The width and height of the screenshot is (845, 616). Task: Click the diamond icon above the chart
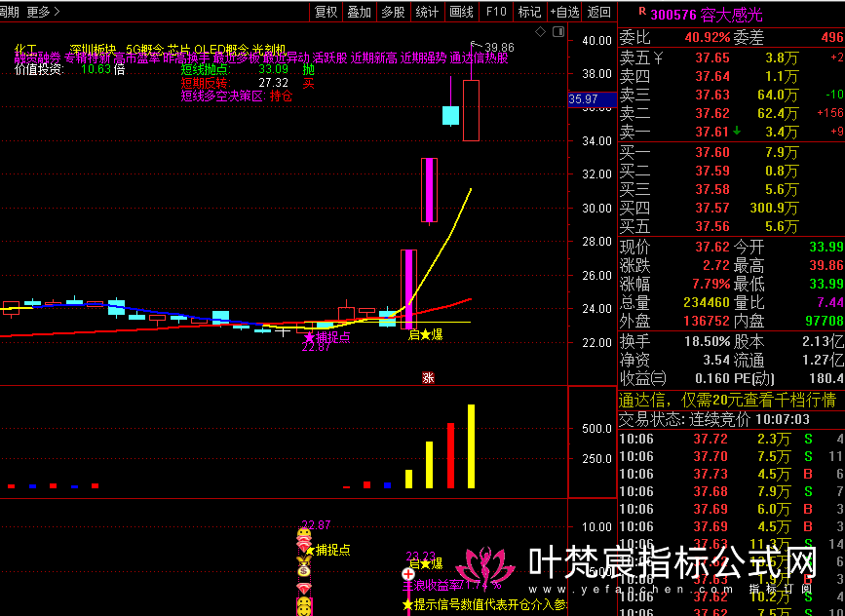(540, 32)
